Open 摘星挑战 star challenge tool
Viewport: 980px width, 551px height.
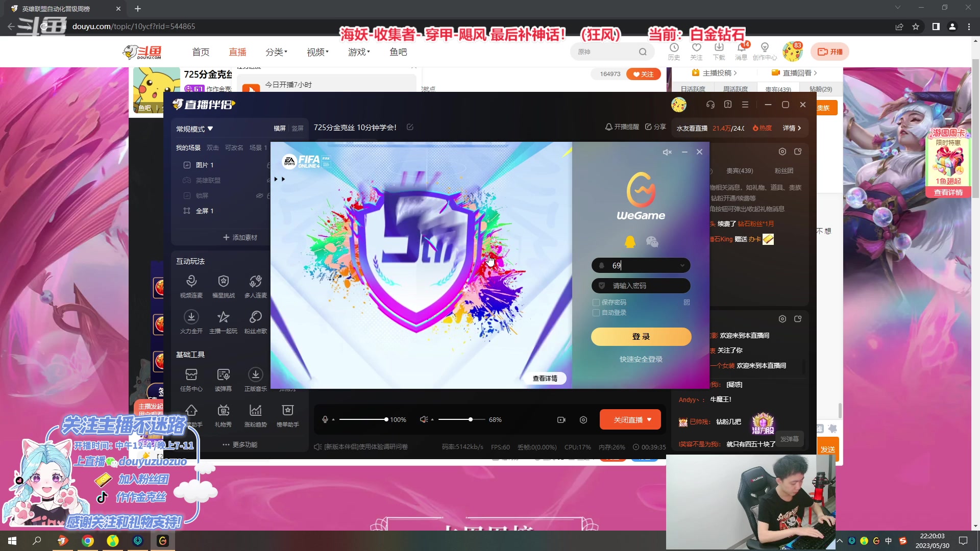click(224, 286)
